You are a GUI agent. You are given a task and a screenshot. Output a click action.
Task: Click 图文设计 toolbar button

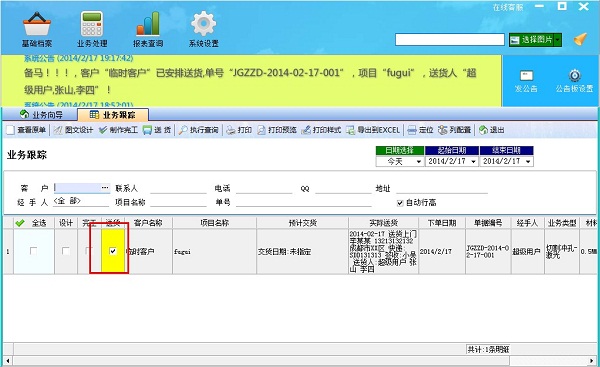tap(73, 130)
